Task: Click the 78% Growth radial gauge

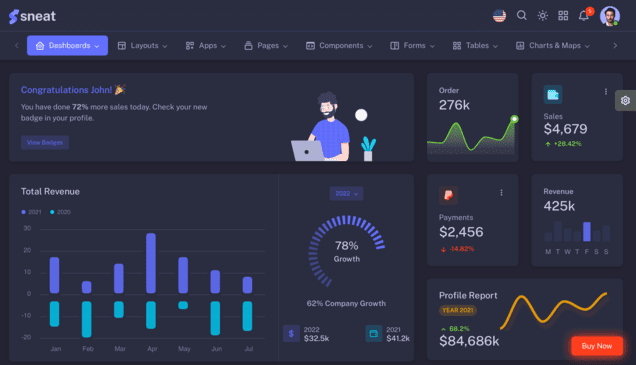Action: point(346,251)
